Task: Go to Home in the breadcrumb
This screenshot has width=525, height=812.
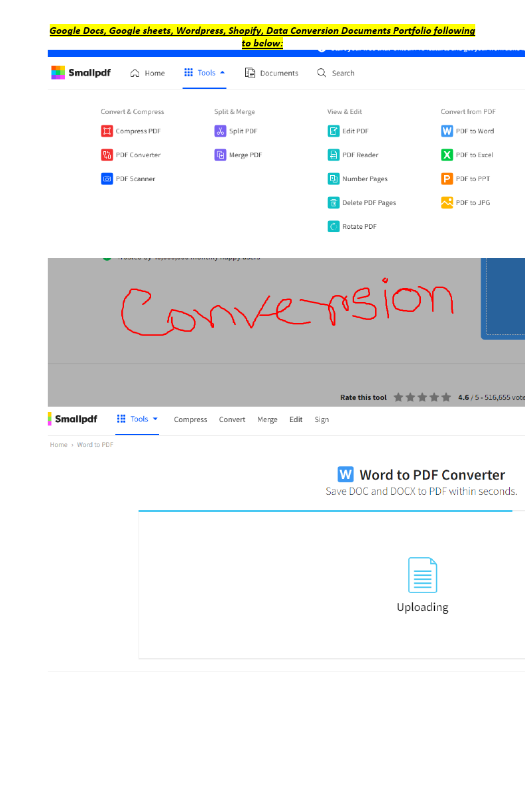Action: (x=58, y=444)
